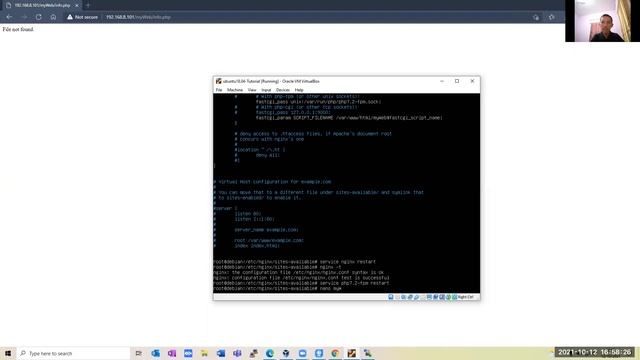
Task: Open VirtualBox Machine menu
Action: click(235, 90)
